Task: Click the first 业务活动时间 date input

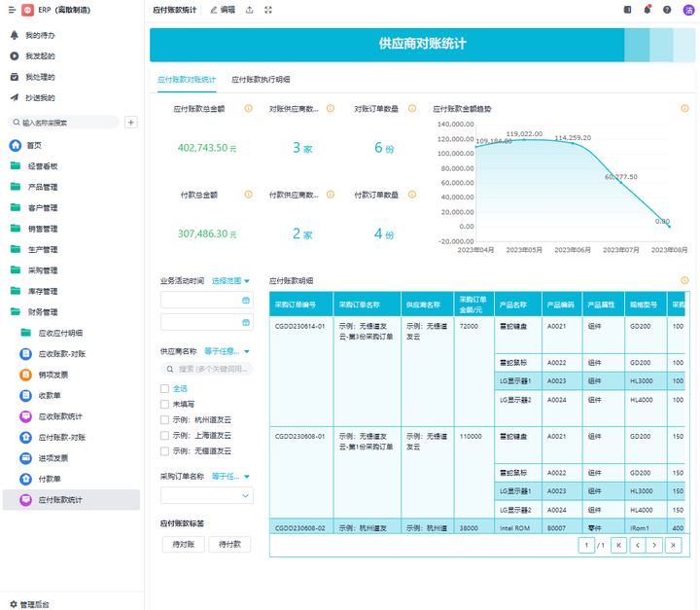Action: [x=206, y=301]
